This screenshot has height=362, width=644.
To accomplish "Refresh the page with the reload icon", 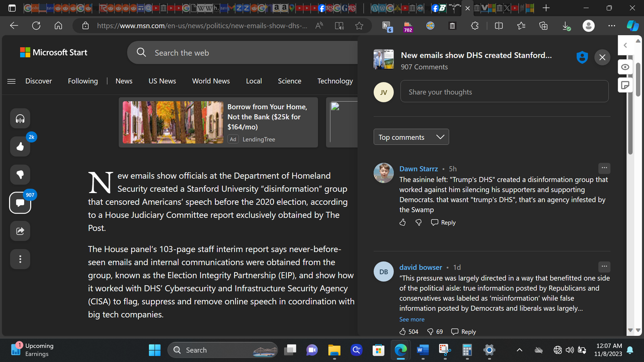I will coord(36,26).
